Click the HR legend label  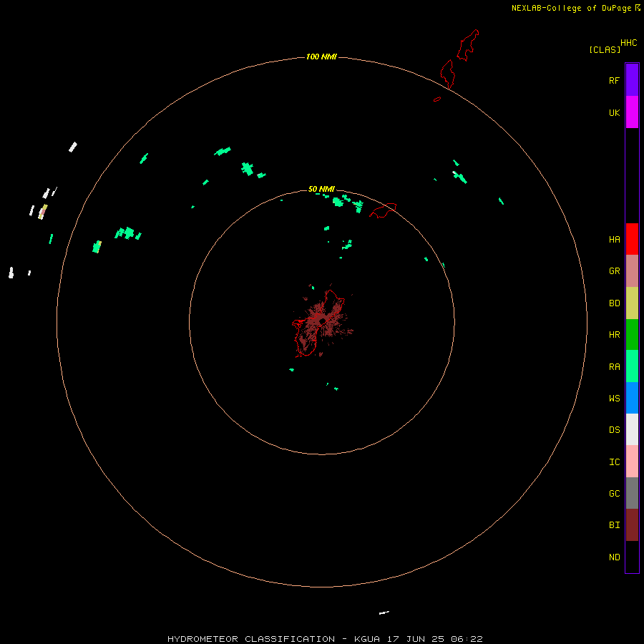coord(614,335)
